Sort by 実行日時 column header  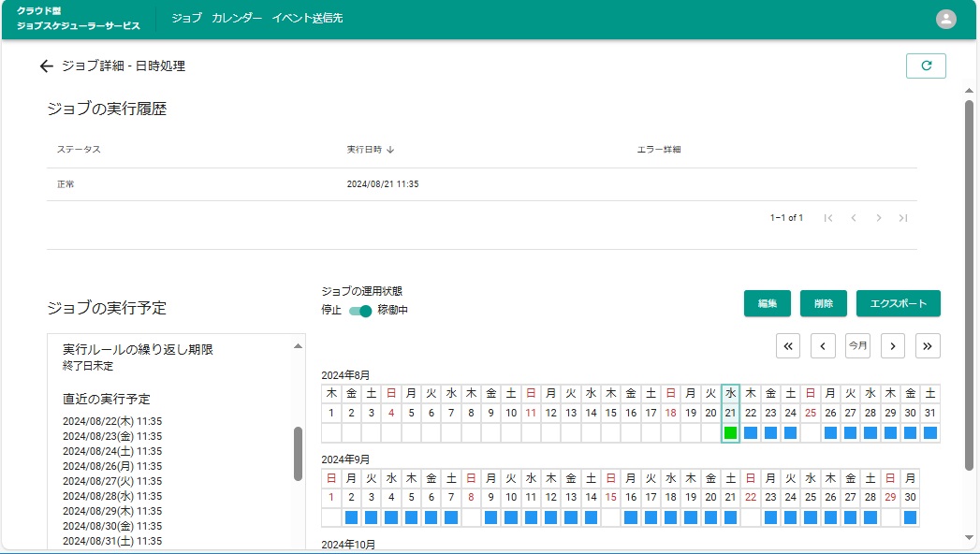point(370,150)
